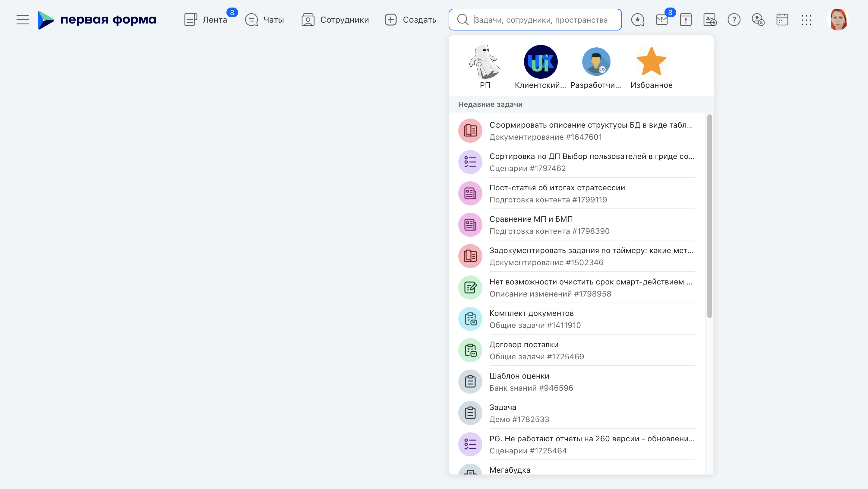Open the hamburger main menu
The width and height of the screenshot is (868, 489).
(x=23, y=20)
